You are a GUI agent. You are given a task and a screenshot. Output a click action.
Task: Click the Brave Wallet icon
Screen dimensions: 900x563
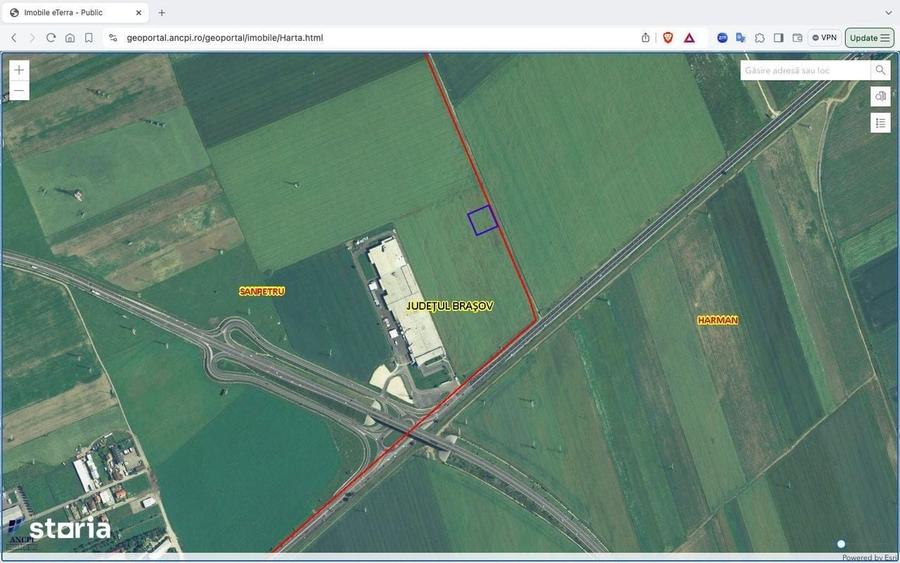(797, 38)
